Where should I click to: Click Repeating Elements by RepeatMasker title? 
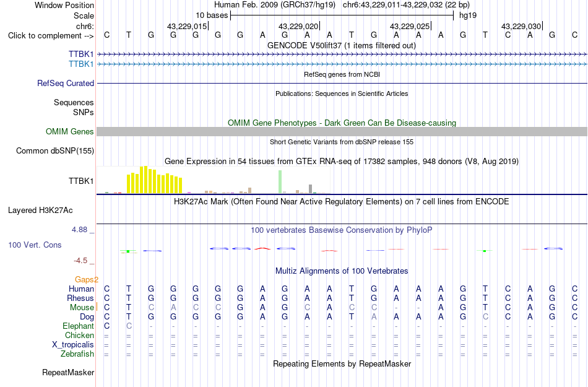point(342,363)
